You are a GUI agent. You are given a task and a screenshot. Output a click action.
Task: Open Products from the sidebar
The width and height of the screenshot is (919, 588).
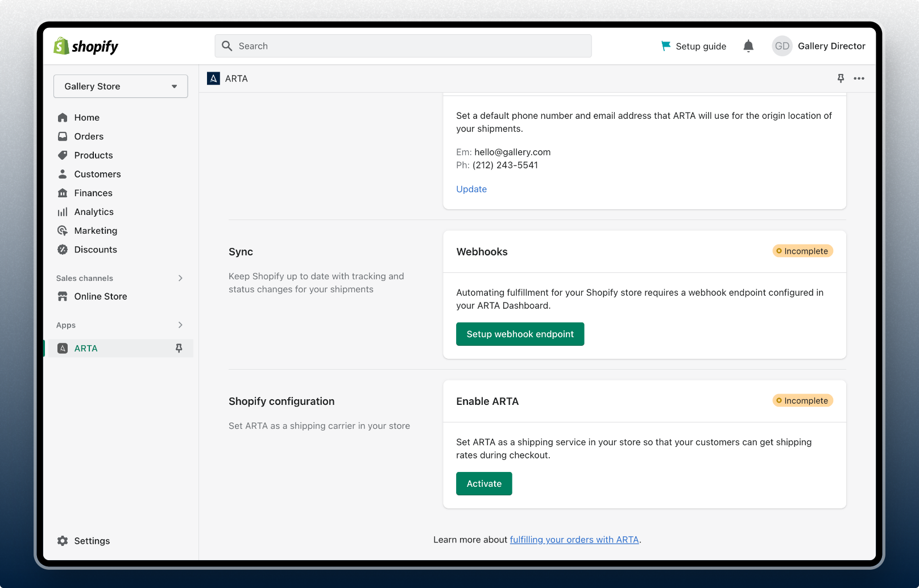click(x=93, y=155)
